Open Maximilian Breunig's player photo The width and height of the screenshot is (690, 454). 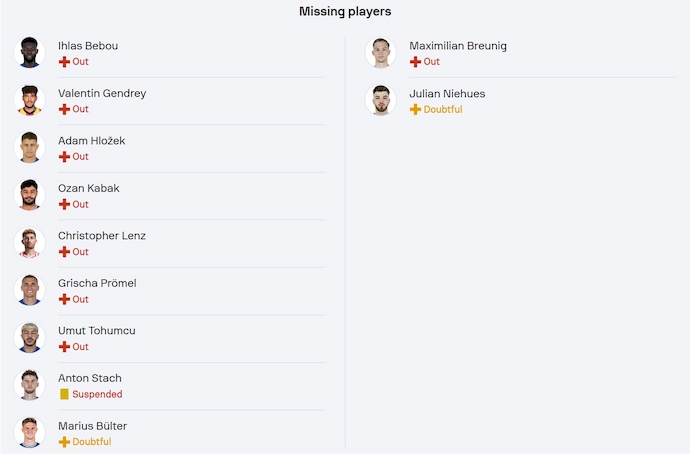pyautogui.click(x=381, y=53)
